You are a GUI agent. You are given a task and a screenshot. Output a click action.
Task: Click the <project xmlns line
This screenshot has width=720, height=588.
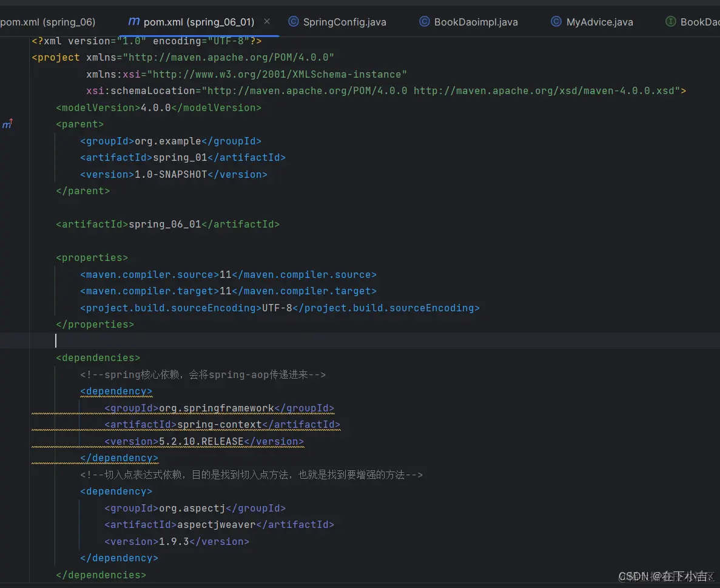tap(183, 58)
